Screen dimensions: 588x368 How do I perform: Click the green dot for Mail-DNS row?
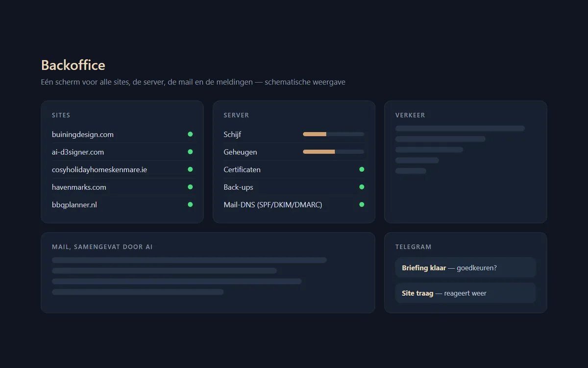(x=362, y=205)
